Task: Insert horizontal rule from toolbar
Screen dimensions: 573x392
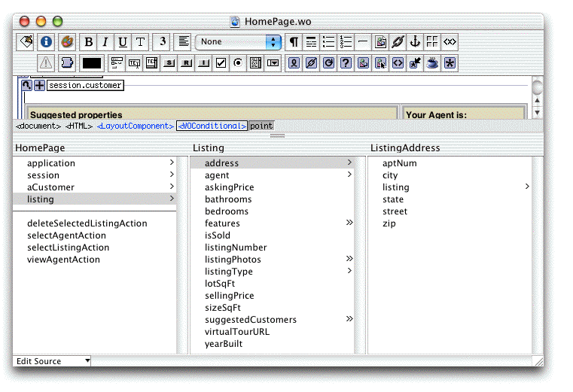Action: coord(363,42)
